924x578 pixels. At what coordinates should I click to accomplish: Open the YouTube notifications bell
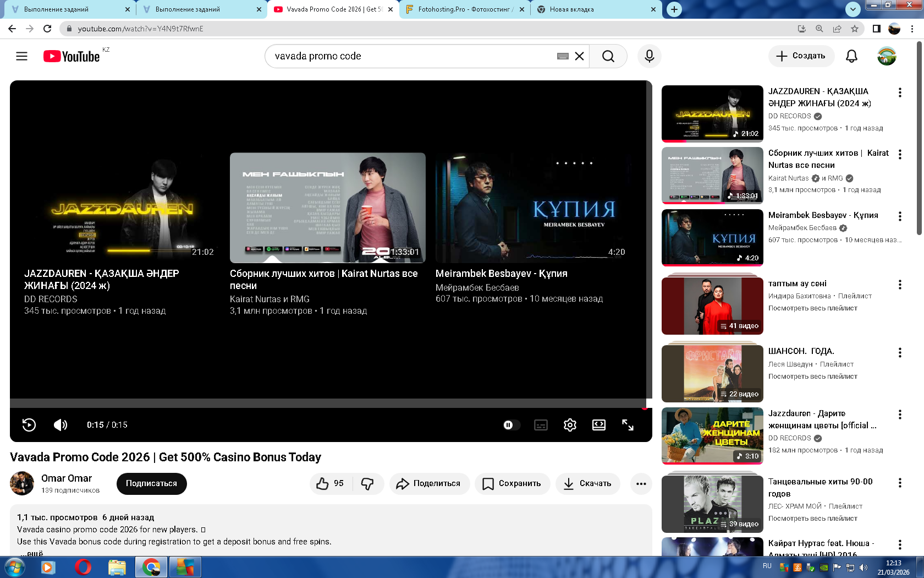click(851, 56)
